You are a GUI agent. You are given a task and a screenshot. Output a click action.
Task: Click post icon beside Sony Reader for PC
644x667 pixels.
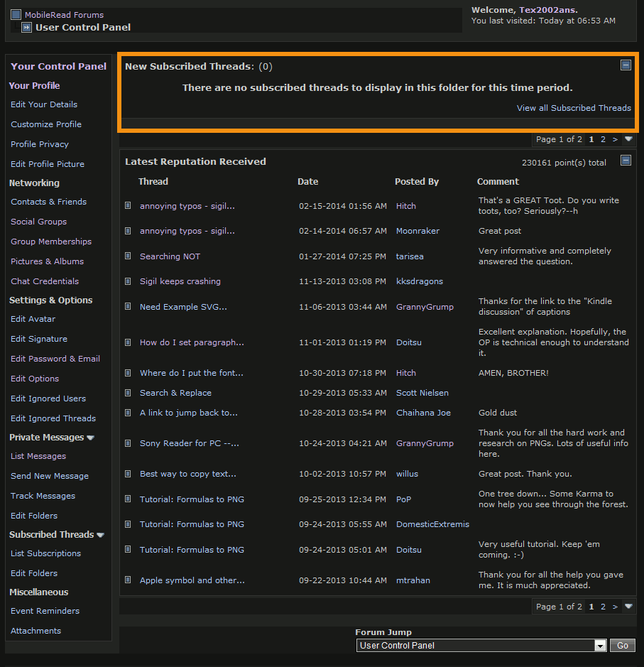128,443
